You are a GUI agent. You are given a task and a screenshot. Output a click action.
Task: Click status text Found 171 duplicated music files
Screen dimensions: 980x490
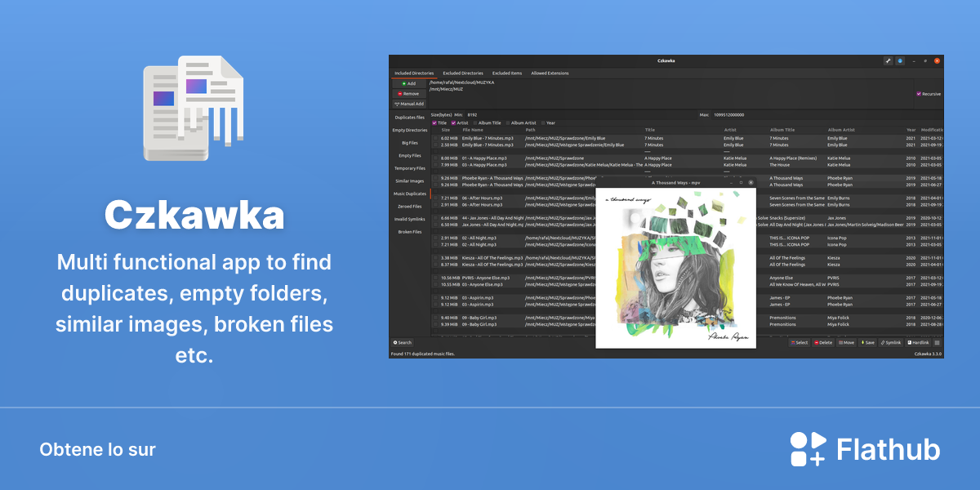pyautogui.click(x=423, y=354)
